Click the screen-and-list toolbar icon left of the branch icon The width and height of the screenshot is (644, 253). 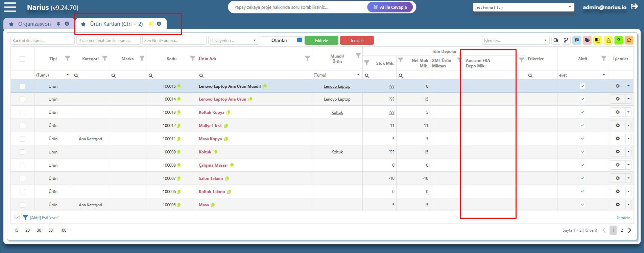556,40
